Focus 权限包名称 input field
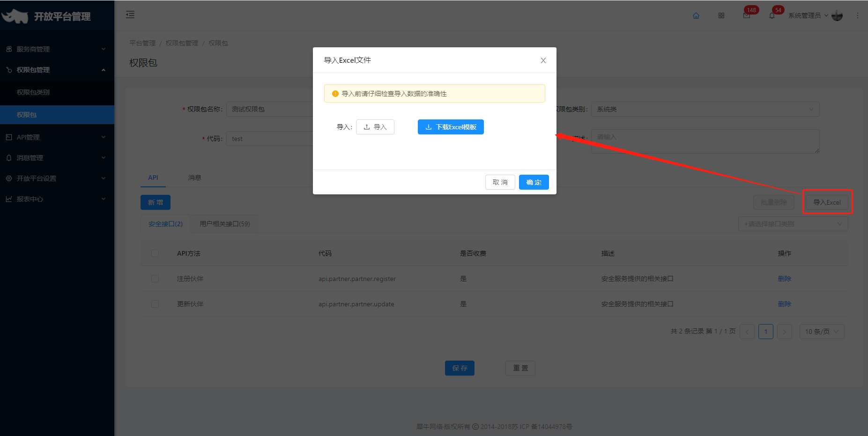 point(269,109)
